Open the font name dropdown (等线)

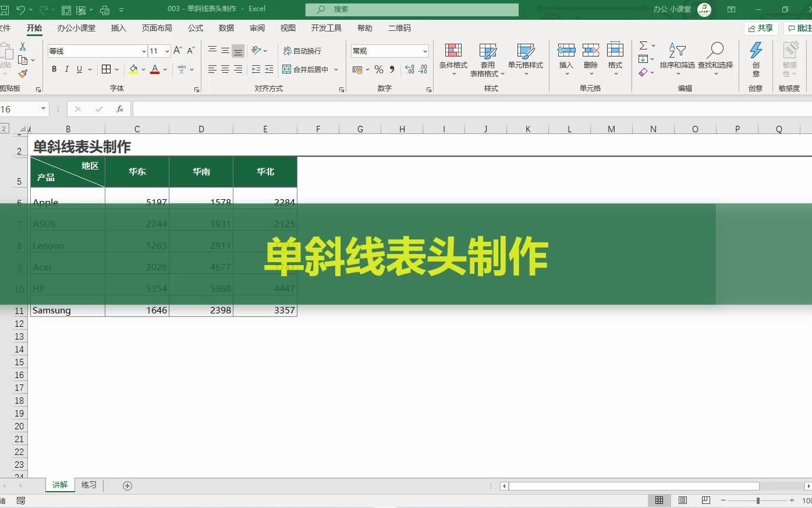click(144, 51)
